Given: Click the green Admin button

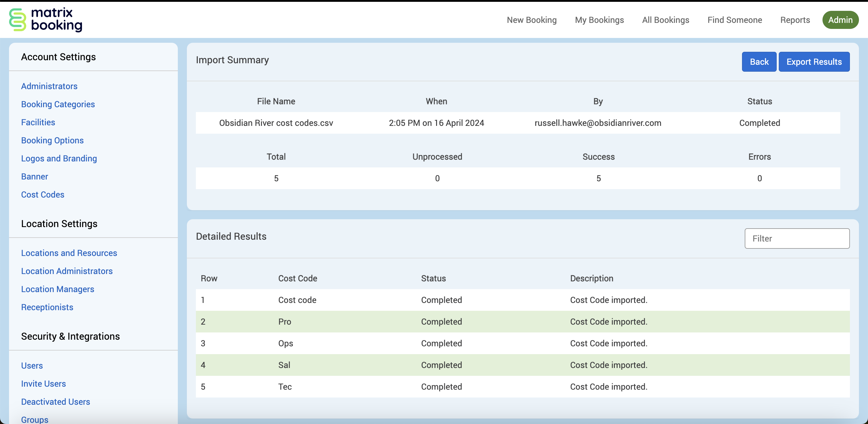Looking at the screenshot, I should tap(840, 20).
